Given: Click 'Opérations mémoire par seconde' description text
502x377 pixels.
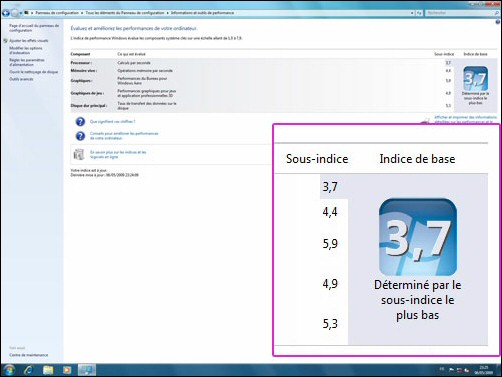Looking at the screenshot, I should point(145,71).
